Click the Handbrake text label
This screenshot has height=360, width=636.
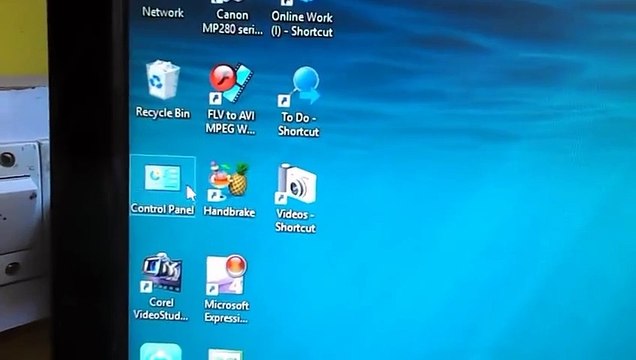(229, 212)
